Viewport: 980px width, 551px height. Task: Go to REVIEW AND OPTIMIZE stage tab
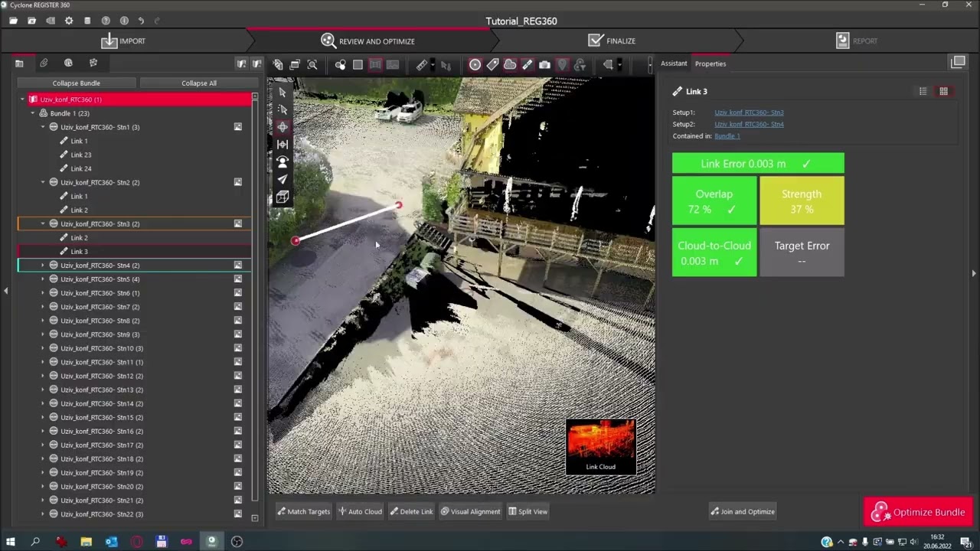coord(368,41)
